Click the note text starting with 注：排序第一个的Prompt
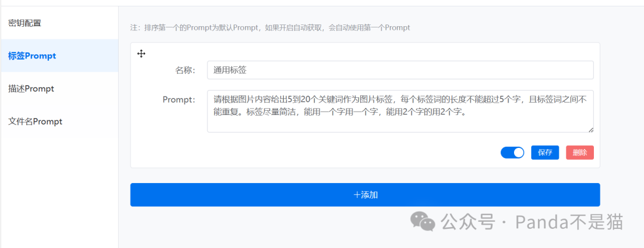 (x=270, y=28)
